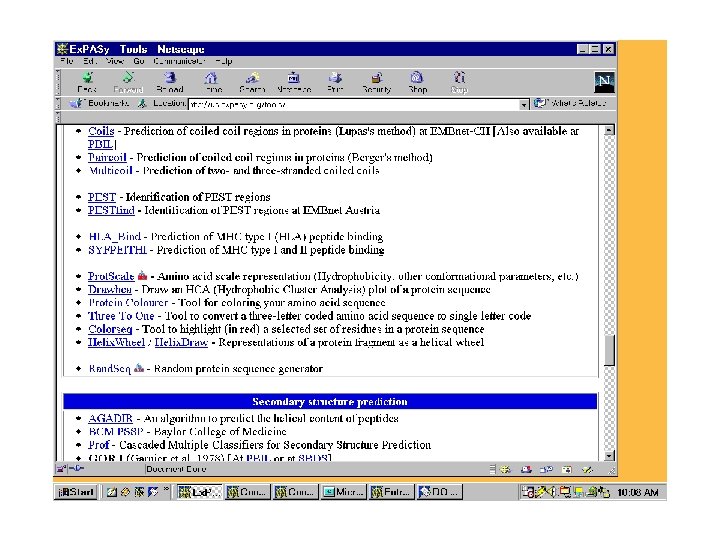Viewport: 720px width, 540px height.
Task: Open the Drawhca link
Action: click(110, 290)
